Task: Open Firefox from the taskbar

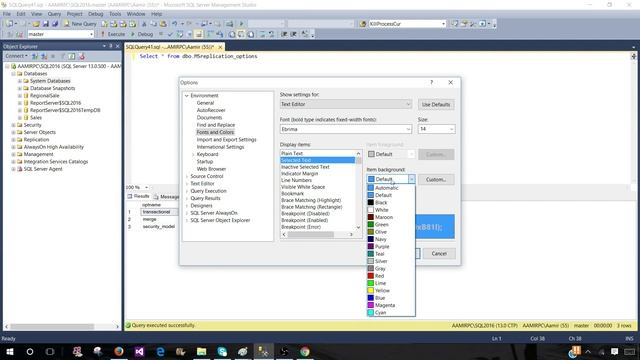Action: click(119, 351)
